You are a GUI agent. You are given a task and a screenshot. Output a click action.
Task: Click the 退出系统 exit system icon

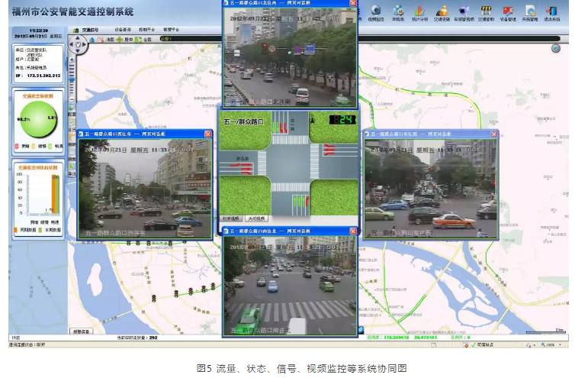coord(551,12)
